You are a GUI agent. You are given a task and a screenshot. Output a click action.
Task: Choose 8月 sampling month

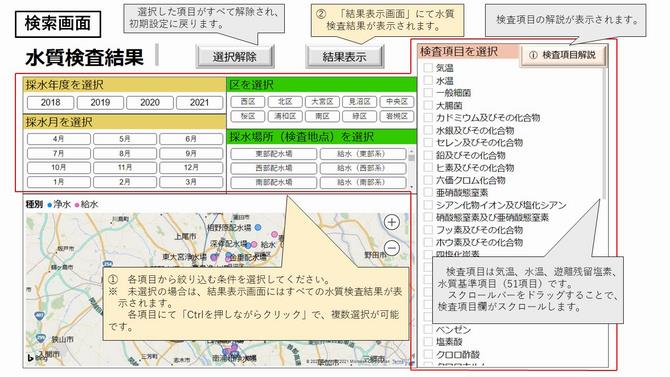coord(125,153)
